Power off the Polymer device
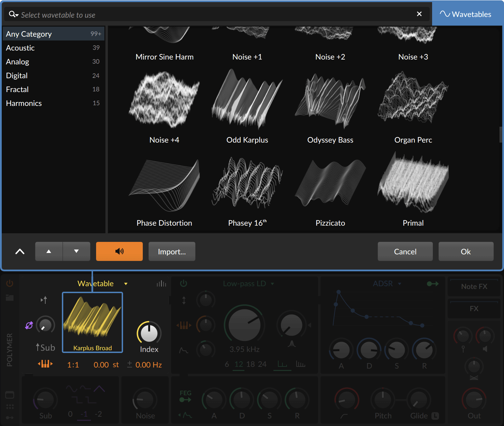This screenshot has width=504, height=426. coord(9,283)
